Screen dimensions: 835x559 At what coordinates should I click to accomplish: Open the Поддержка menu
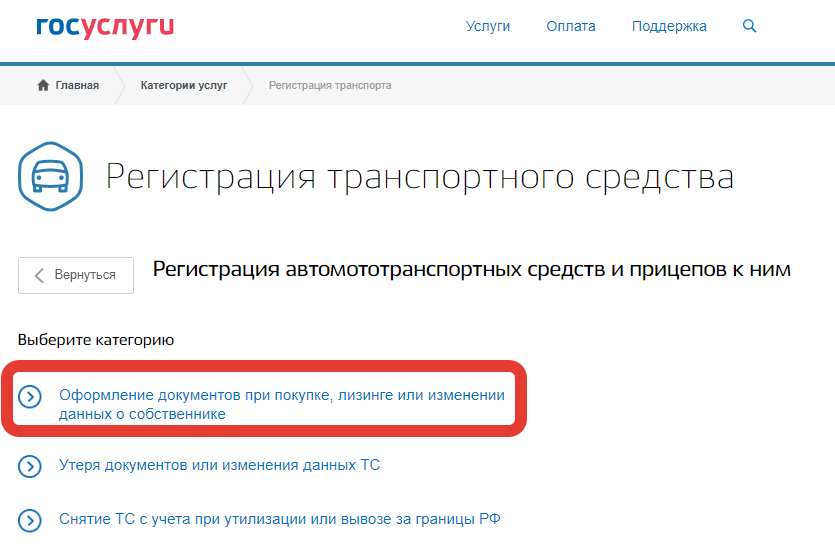click(x=669, y=26)
